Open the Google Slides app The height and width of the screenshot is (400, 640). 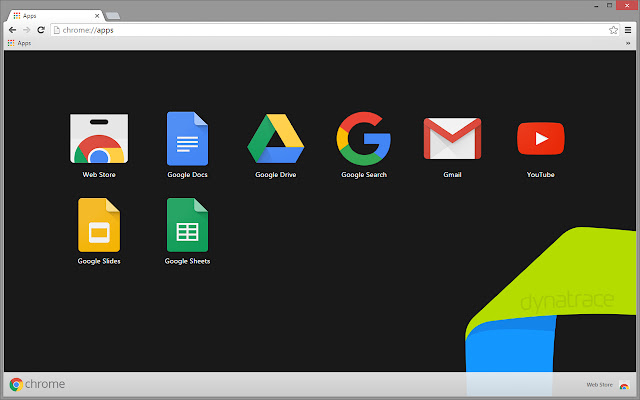coord(99,225)
